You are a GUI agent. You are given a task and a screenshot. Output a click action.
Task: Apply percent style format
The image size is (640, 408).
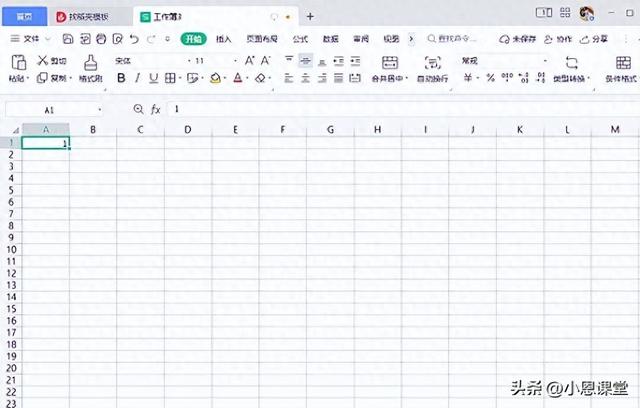pyautogui.click(x=491, y=78)
